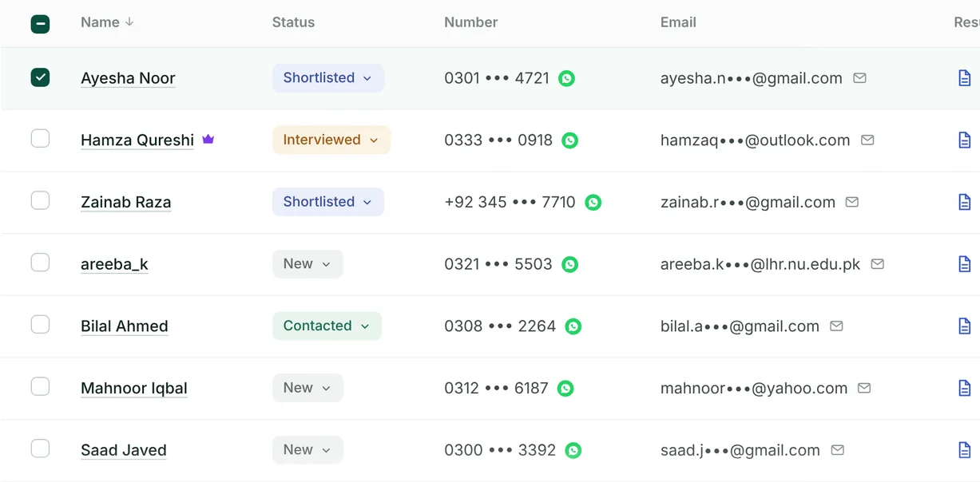The image size is (980, 482).
Task: Open the Interviewed status dropdown for Hamza Qureshi
Action: [331, 140]
